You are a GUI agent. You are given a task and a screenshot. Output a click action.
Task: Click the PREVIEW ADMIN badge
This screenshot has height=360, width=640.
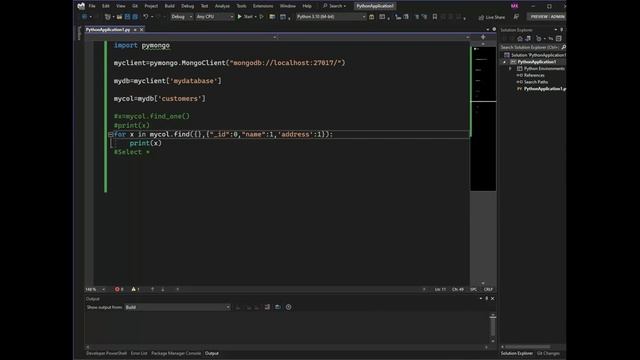pyautogui.click(x=547, y=17)
